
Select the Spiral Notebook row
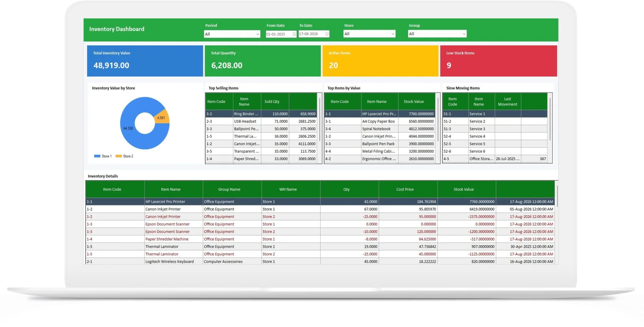click(x=380, y=129)
